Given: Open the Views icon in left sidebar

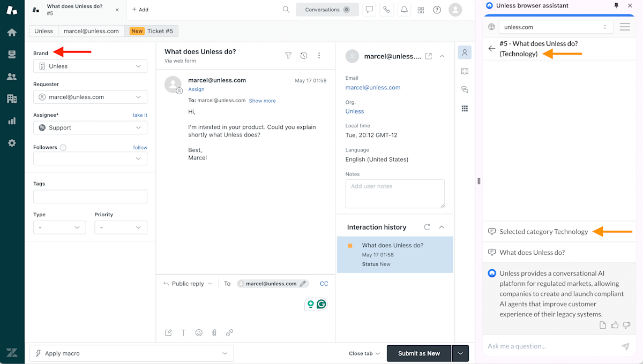Looking at the screenshot, I should point(12,55).
